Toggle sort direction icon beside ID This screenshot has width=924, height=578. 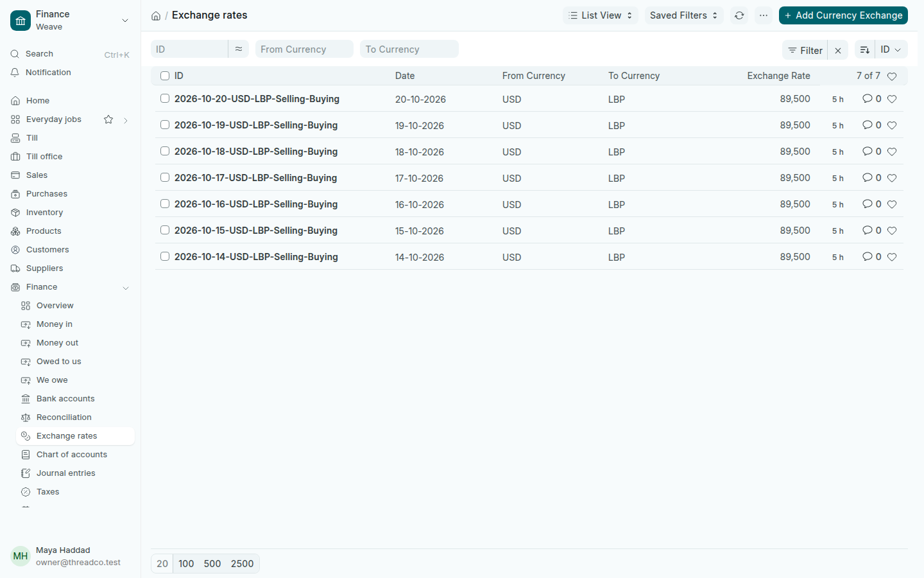pos(864,50)
